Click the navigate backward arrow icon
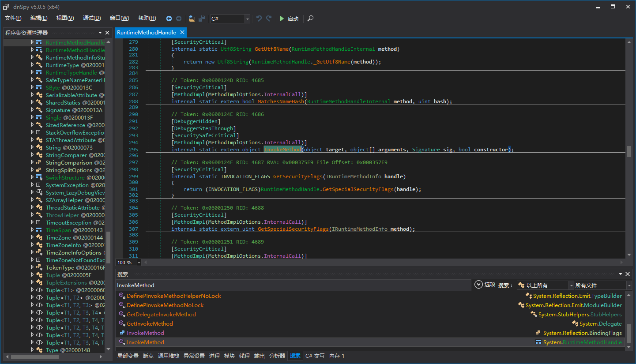The image size is (636, 364). tap(169, 19)
